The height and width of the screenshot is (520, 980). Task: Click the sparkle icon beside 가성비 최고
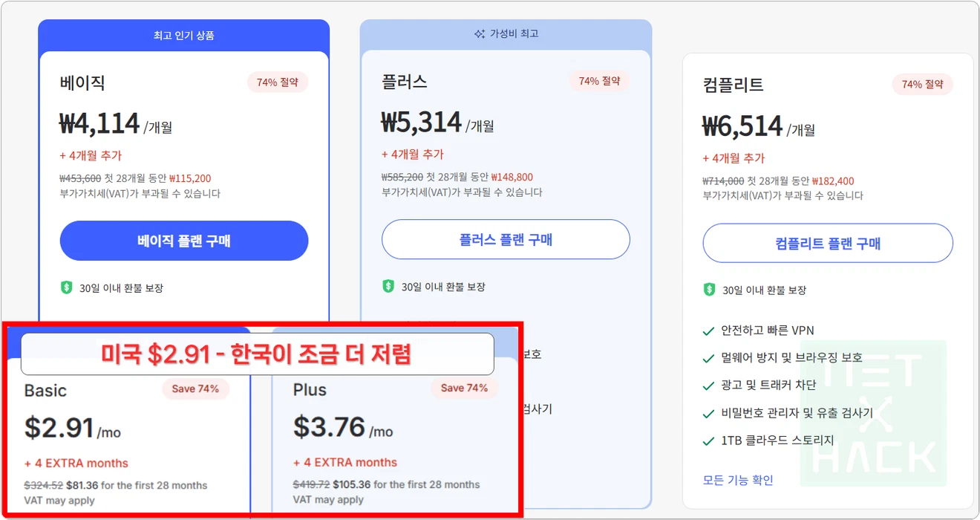click(480, 34)
